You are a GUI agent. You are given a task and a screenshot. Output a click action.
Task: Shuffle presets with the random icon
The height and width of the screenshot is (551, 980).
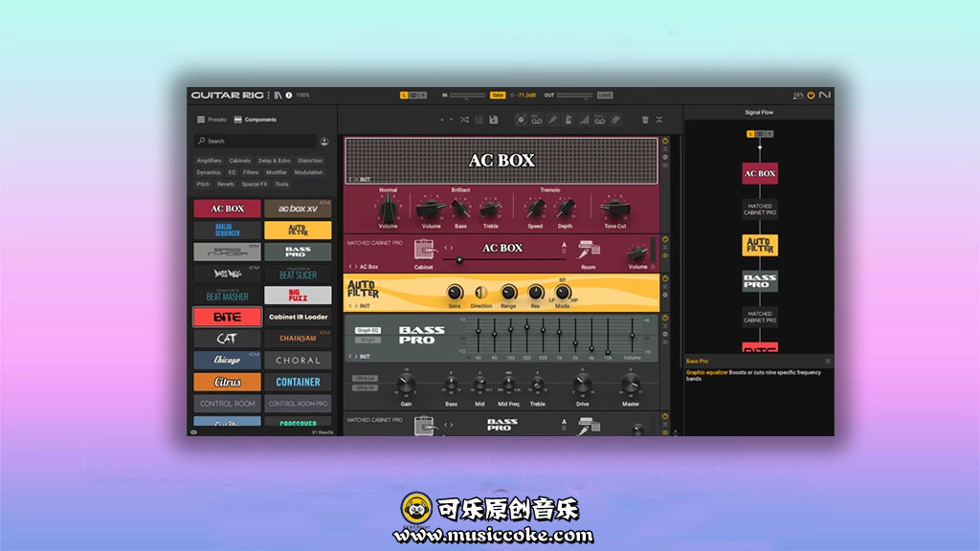(x=464, y=120)
